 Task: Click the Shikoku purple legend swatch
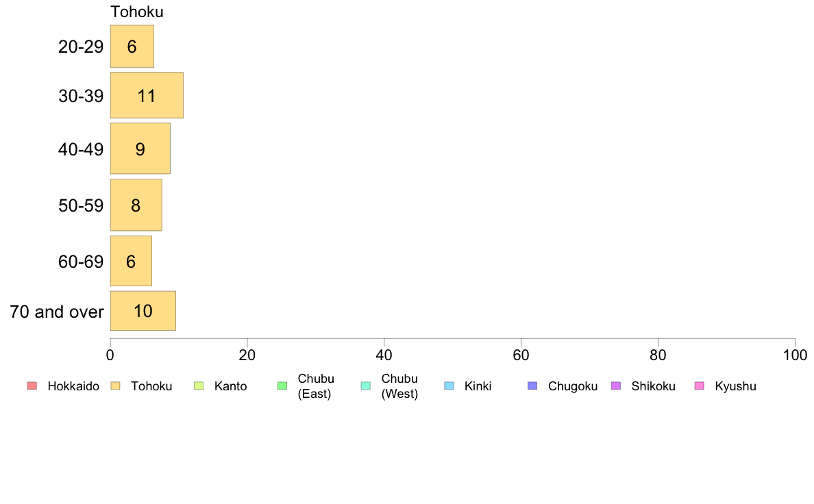616,386
